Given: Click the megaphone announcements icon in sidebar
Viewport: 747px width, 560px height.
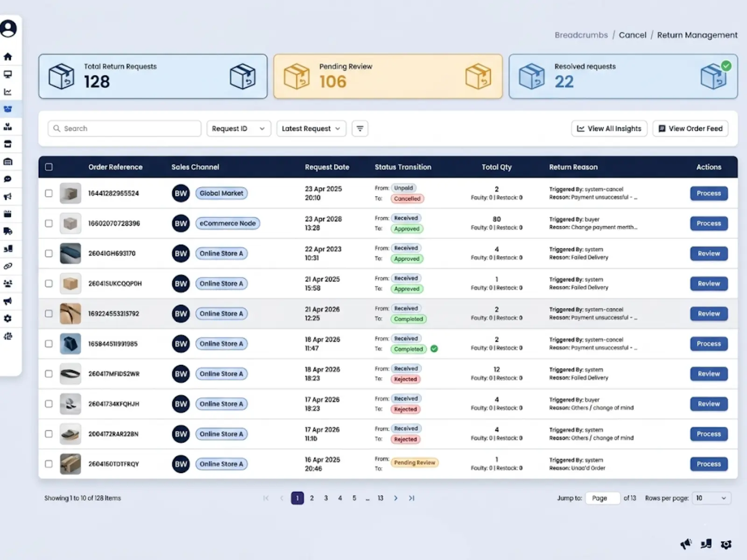Looking at the screenshot, I should tap(7, 196).
